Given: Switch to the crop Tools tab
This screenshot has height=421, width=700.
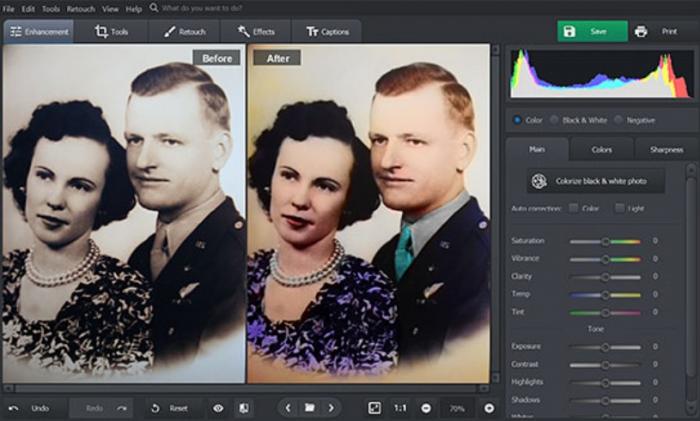Looking at the screenshot, I should (x=111, y=32).
